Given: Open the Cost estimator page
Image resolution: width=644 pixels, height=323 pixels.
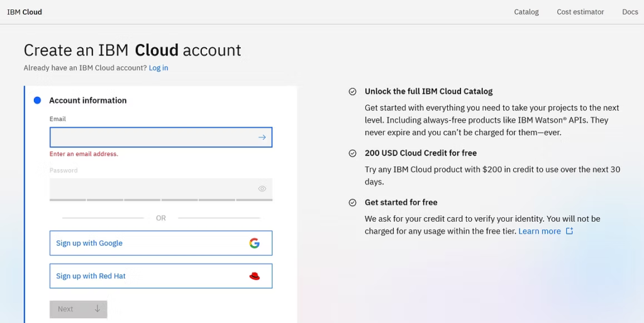Looking at the screenshot, I should coord(580,12).
